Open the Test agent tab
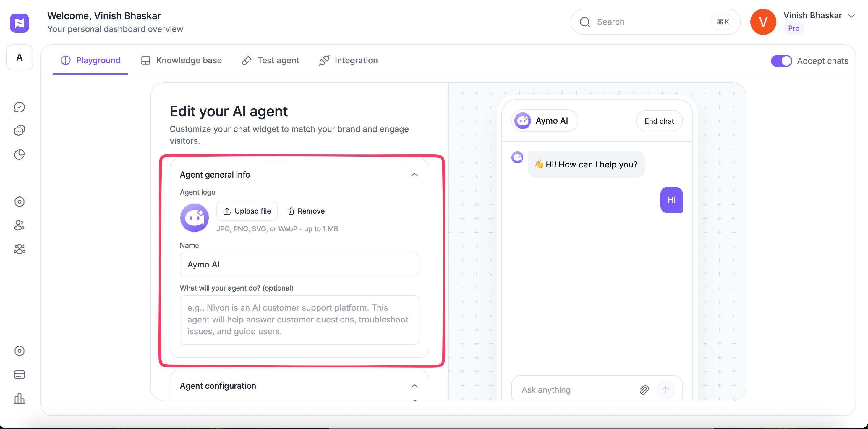 [x=270, y=60]
